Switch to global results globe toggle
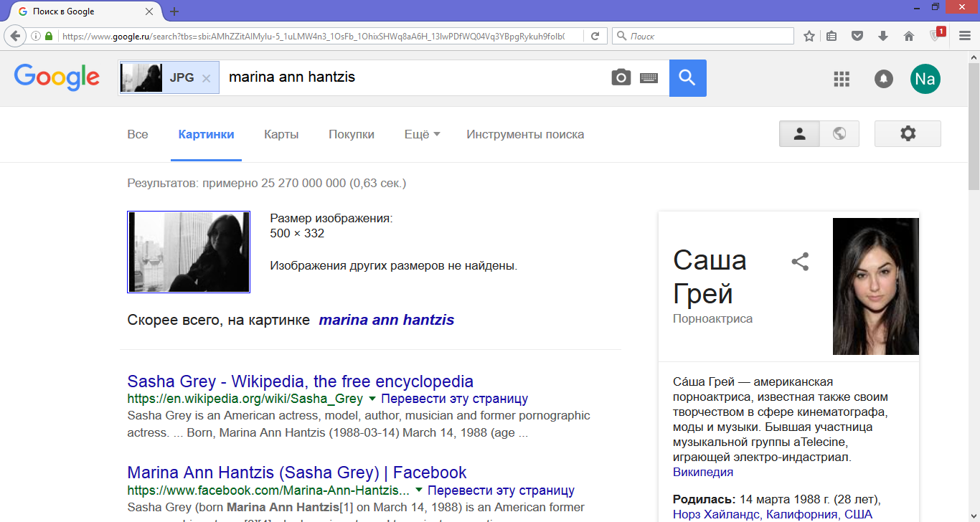This screenshot has width=980, height=522. click(839, 133)
